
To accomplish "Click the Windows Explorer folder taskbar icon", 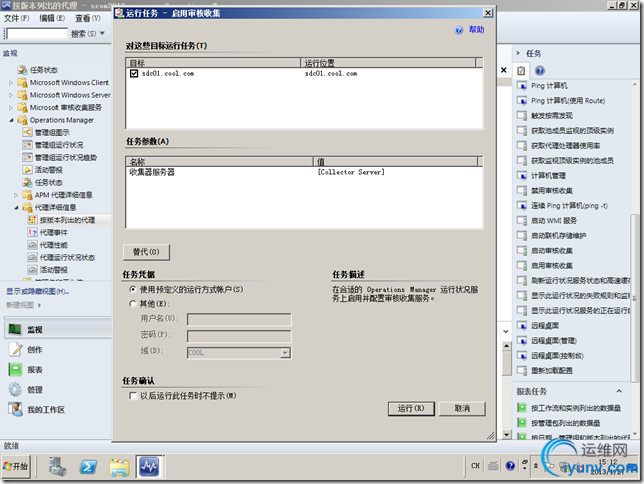I will 120,466.
